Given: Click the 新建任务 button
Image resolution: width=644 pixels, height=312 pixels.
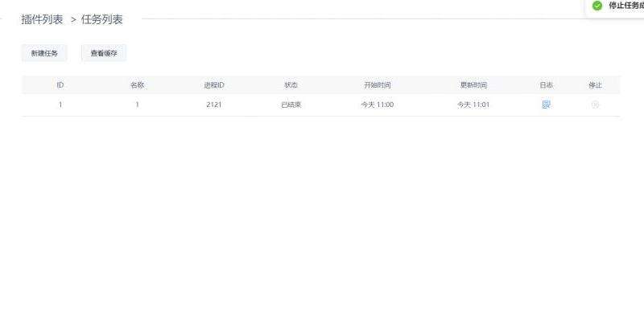Looking at the screenshot, I should [x=44, y=53].
